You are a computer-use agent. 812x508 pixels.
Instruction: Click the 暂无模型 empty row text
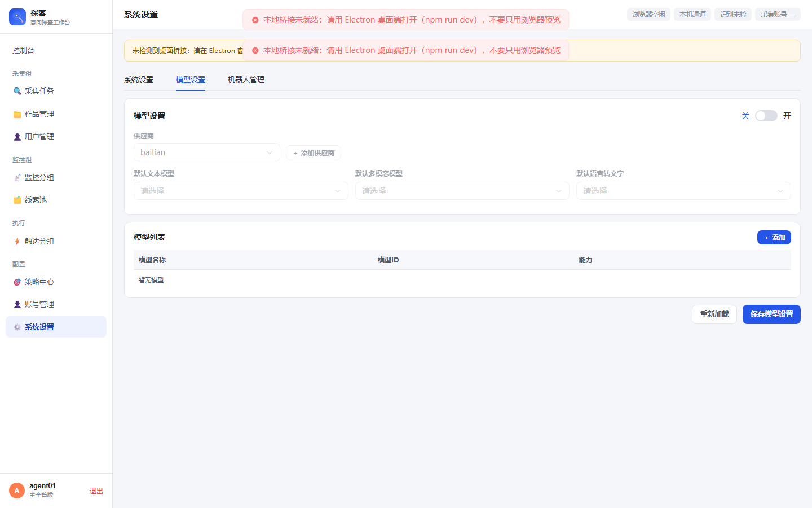(151, 280)
